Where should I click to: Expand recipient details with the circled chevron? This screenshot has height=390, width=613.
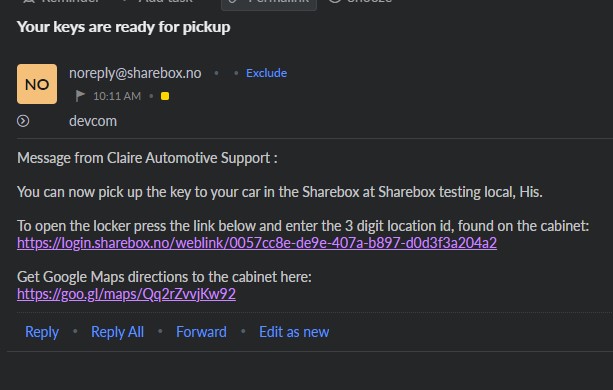[23, 121]
